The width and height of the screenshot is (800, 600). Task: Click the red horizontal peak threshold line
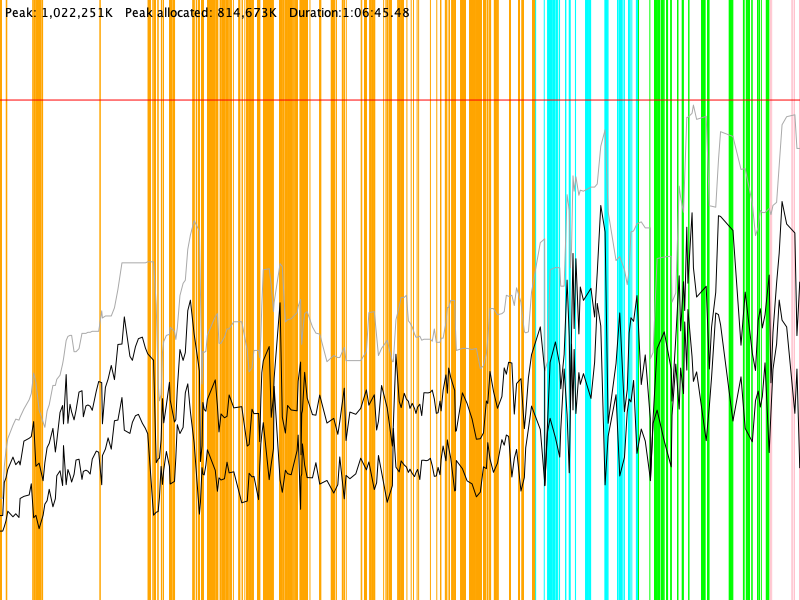400,100
